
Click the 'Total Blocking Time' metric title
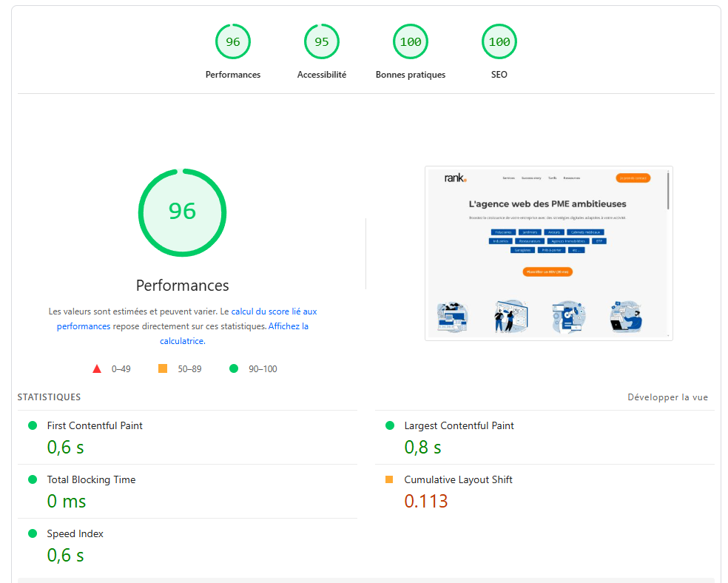click(92, 479)
